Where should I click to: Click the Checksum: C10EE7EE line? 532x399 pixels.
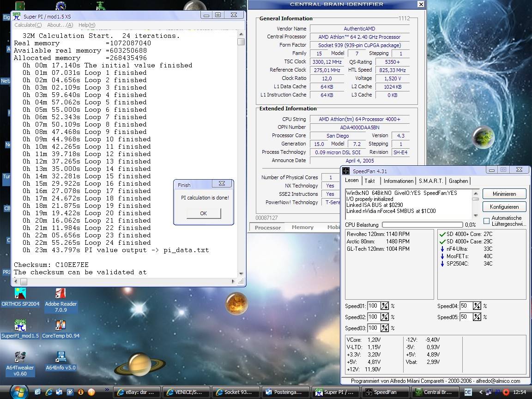(51, 265)
